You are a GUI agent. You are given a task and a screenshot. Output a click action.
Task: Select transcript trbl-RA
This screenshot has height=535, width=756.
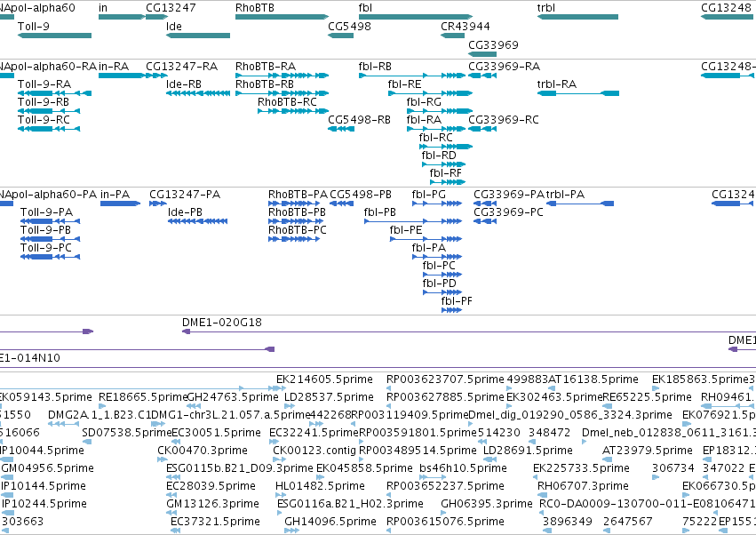click(x=578, y=93)
